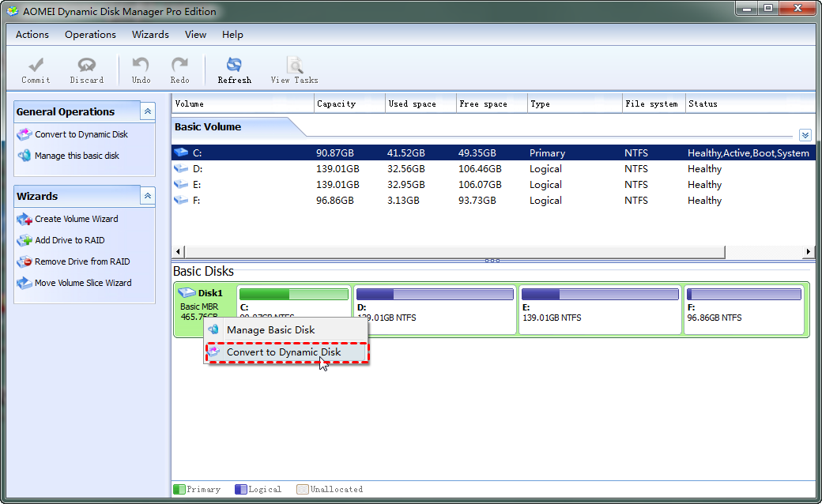Click the drive icon of volume C:
The width and height of the screenshot is (822, 504).
tap(181, 152)
